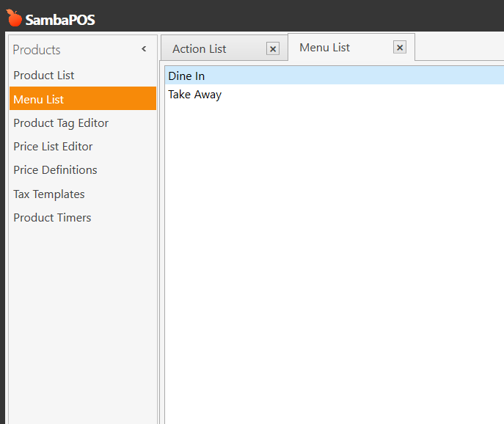Click the SambaPOS title text
This screenshot has width=504, height=424.
[60, 20]
